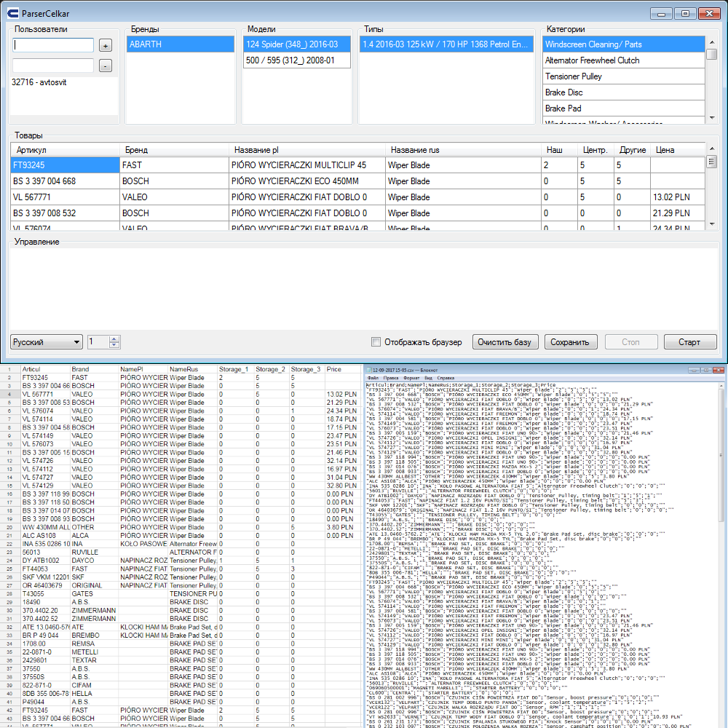Select the 'BS 3 397 004 668' product row
This screenshot has height=728, width=728.
(65, 181)
